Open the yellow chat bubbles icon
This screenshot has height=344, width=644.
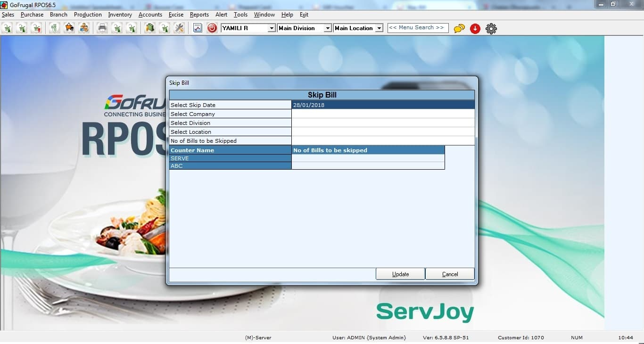tap(459, 29)
